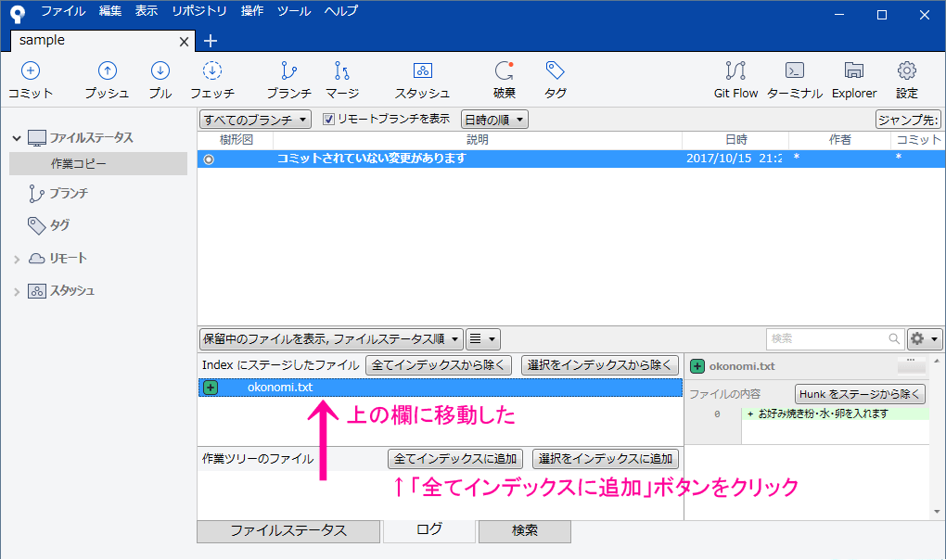Click 選択をインデックスから除く button
This screenshot has height=560, width=946.
pyautogui.click(x=600, y=365)
